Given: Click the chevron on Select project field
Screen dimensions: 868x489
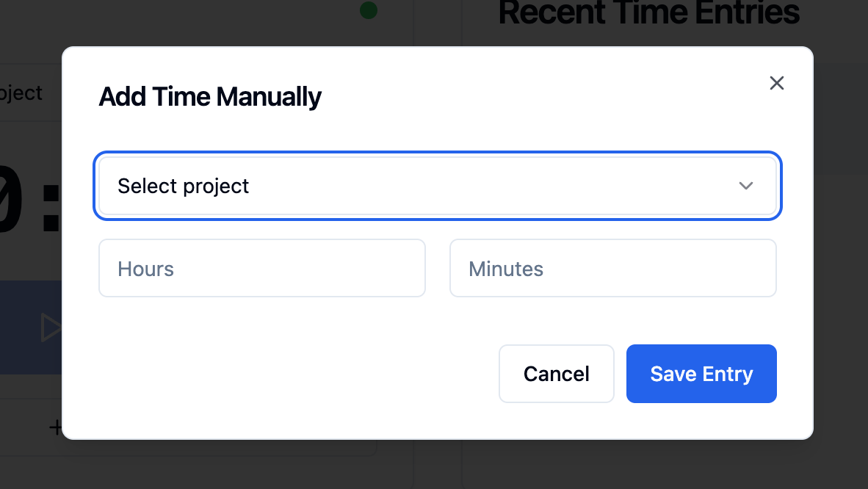Looking at the screenshot, I should click(746, 186).
